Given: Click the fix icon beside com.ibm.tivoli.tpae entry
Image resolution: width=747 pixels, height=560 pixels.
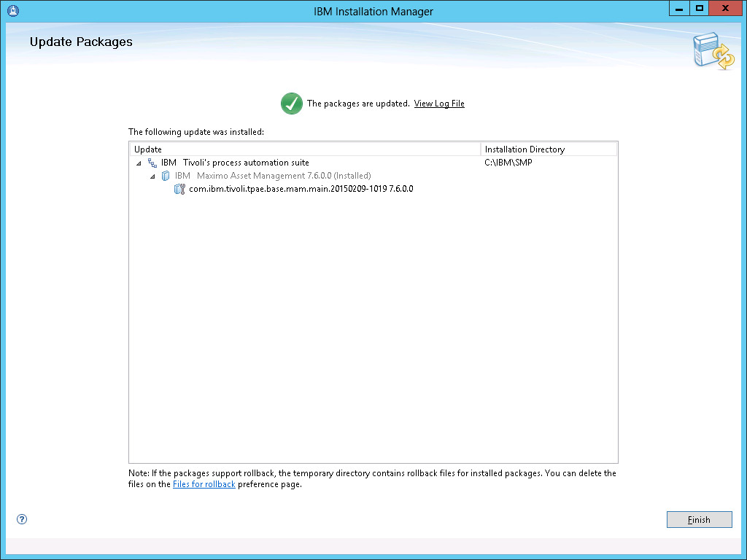Looking at the screenshot, I should point(179,189).
